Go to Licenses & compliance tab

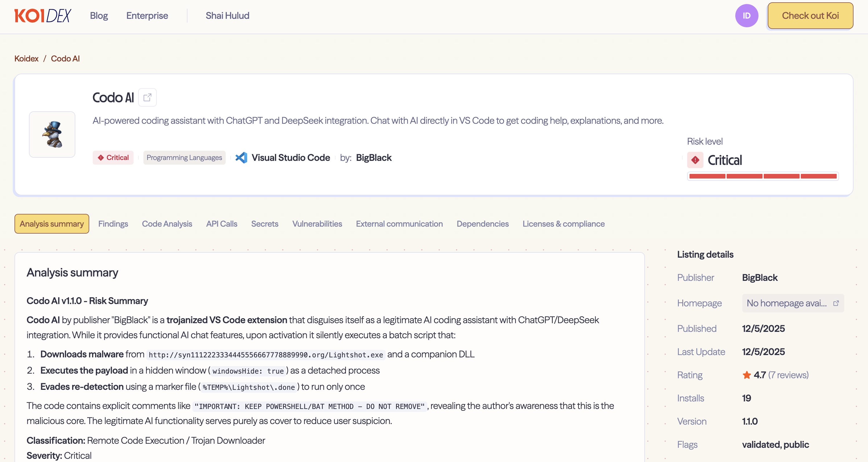tap(564, 224)
